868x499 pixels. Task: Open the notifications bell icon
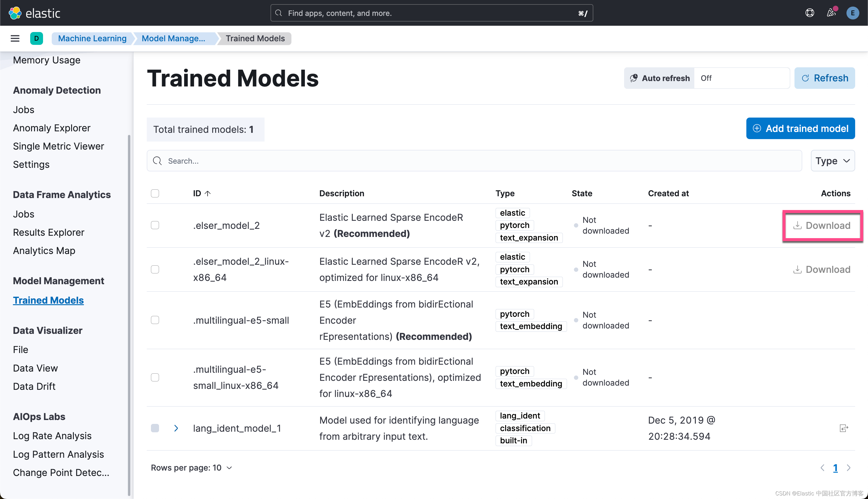pyautogui.click(x=831, y=13)
